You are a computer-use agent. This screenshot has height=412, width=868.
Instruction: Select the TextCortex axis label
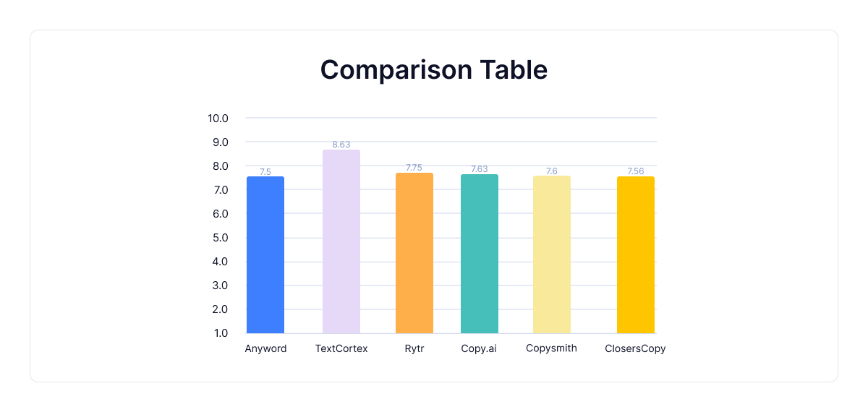point(341,348)
